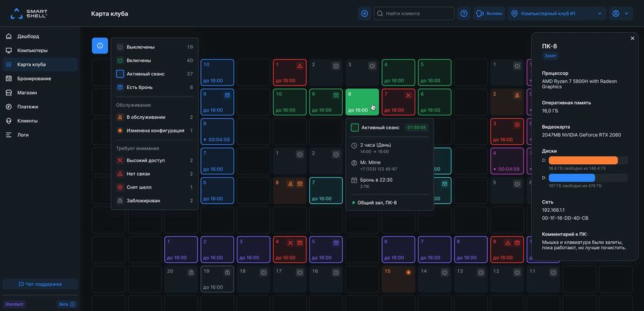This screenshot has height=311, width=644.
Task: Click the C: disk usage bar
Action: click(x=588, y=160)
